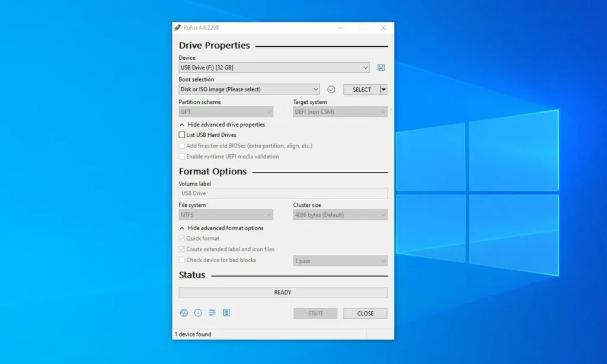607x364 pixels.
Task: Minimize the Rufus window
Action: (341, 27)
